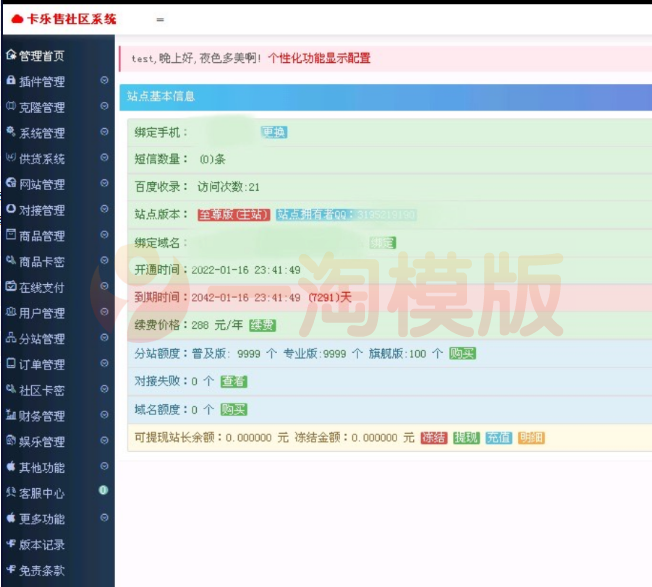Click 查看 button for 对接失败

pos(234,381)
